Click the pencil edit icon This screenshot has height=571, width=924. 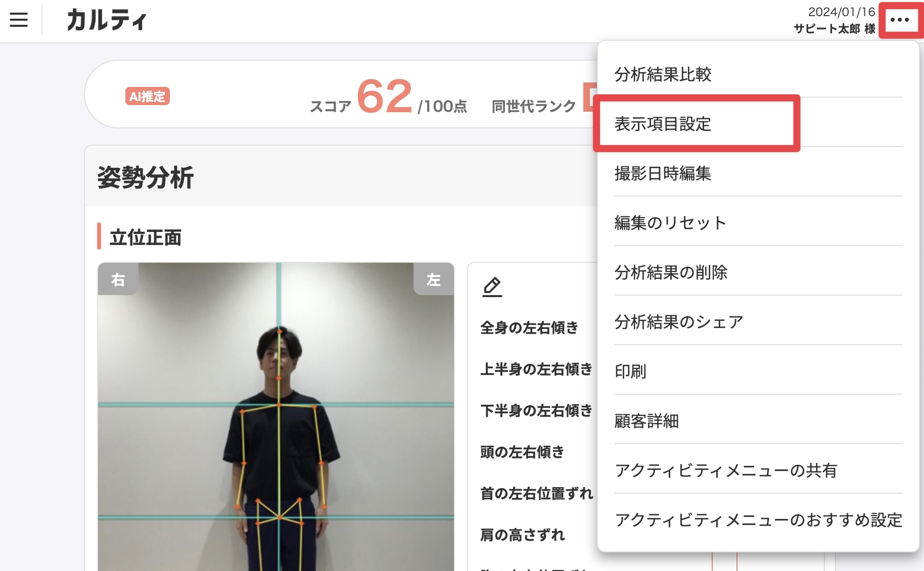[x=492, y=287]
